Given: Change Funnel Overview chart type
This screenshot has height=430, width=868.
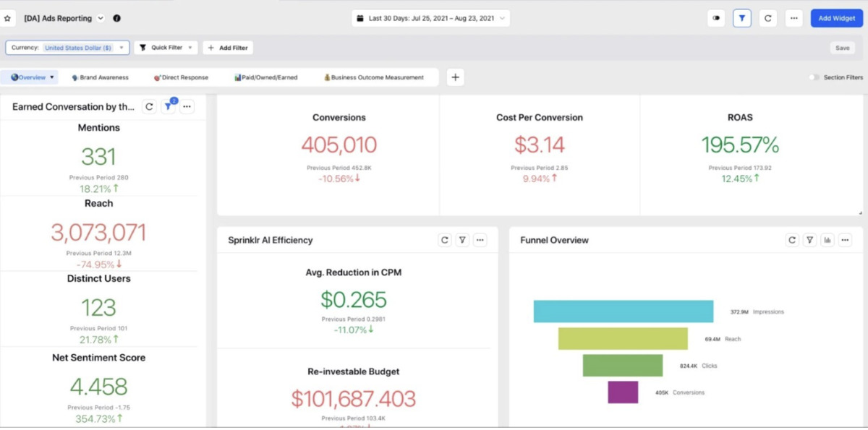Looking at the screenshot, I should tap(827, 240).
